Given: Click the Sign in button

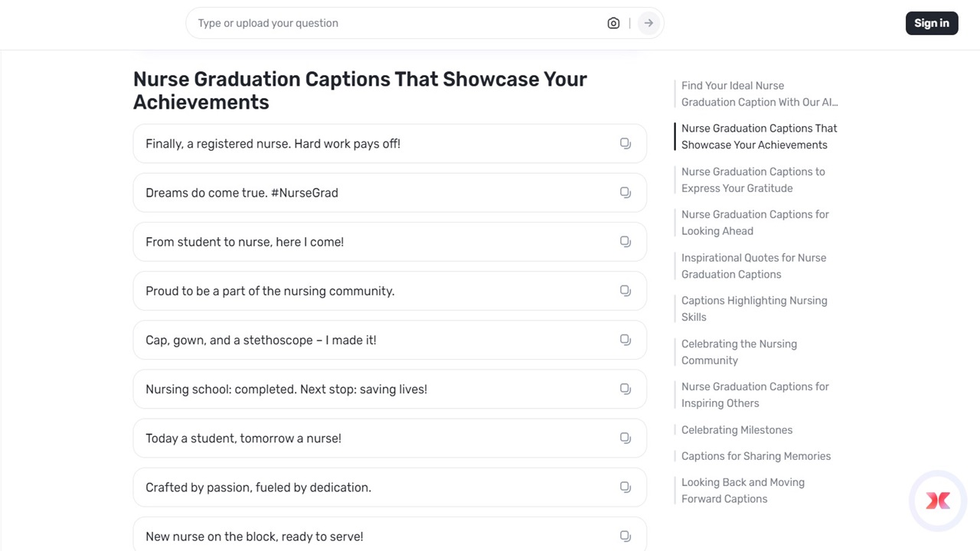Looking at the screenshot, I should 931,23.
